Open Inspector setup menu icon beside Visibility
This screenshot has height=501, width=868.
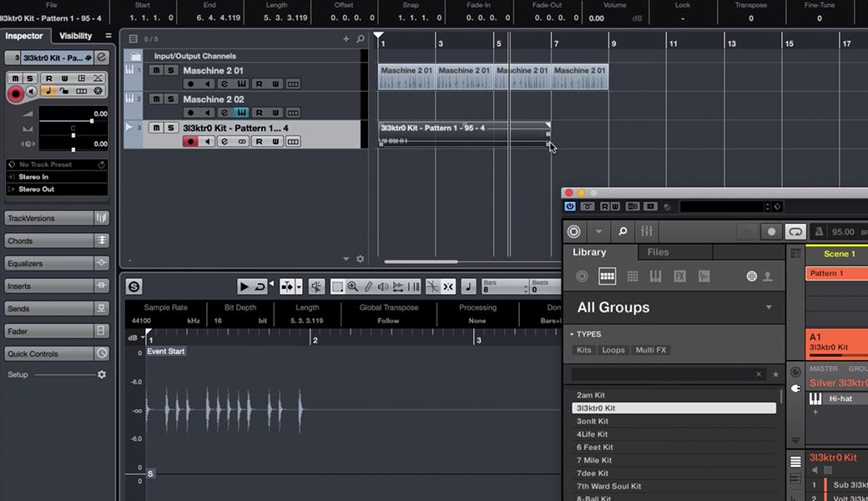click(x=108, y=35)
